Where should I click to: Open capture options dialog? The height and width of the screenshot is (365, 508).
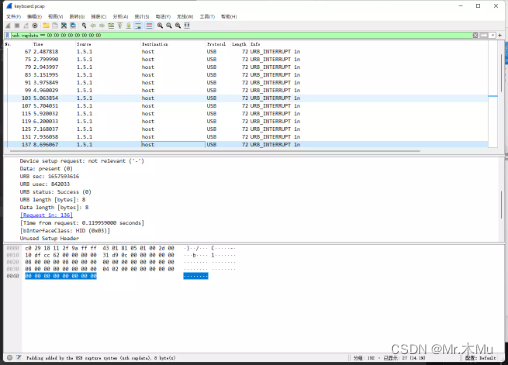[x=35, y=26]
